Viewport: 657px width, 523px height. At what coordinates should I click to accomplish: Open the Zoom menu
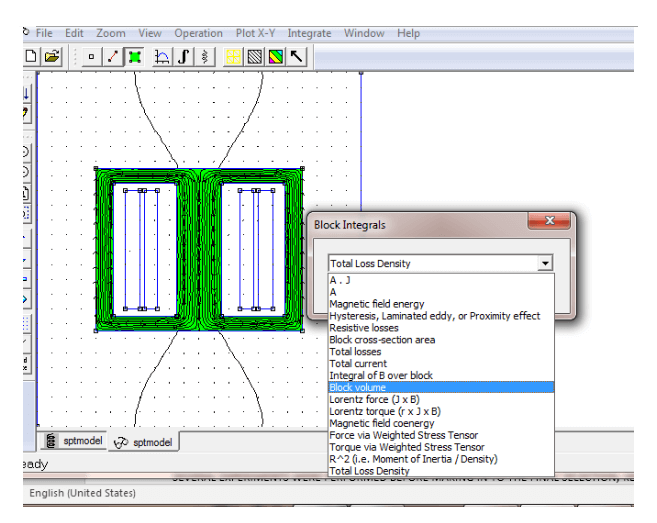tap(111, 33)
